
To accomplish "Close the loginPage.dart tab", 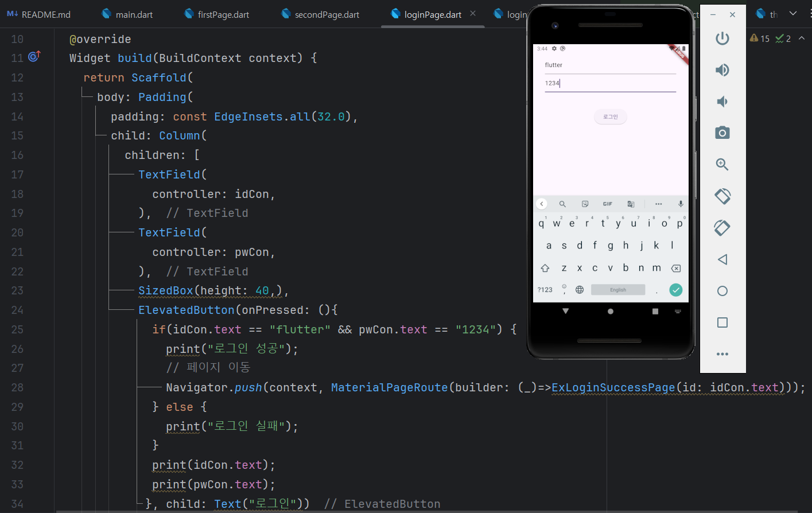I will point(473,13).
